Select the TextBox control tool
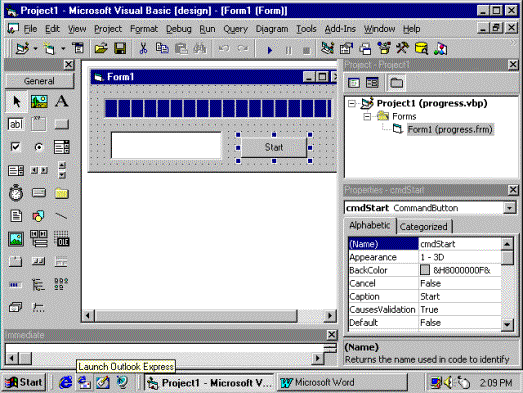The width and height of the screenshot is (523, 393). (x=16, y=124)
